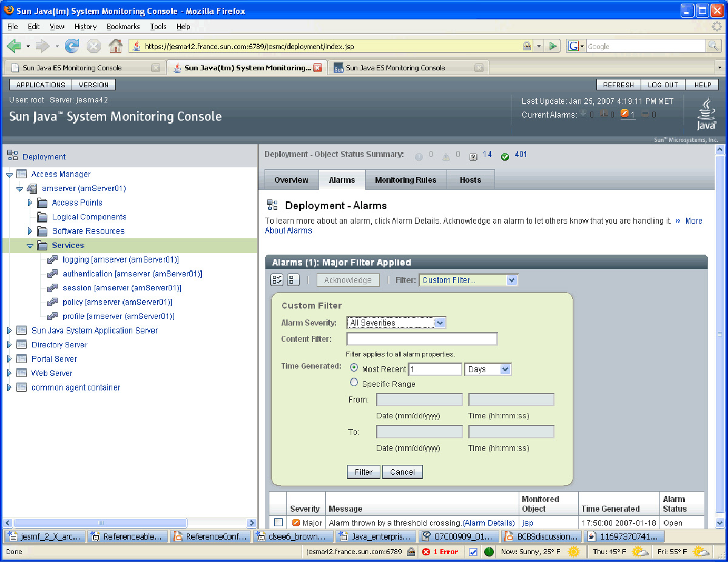Click the session service icon in tree
The height and width of the screenshot is (562, 728).
coord(52,289)
